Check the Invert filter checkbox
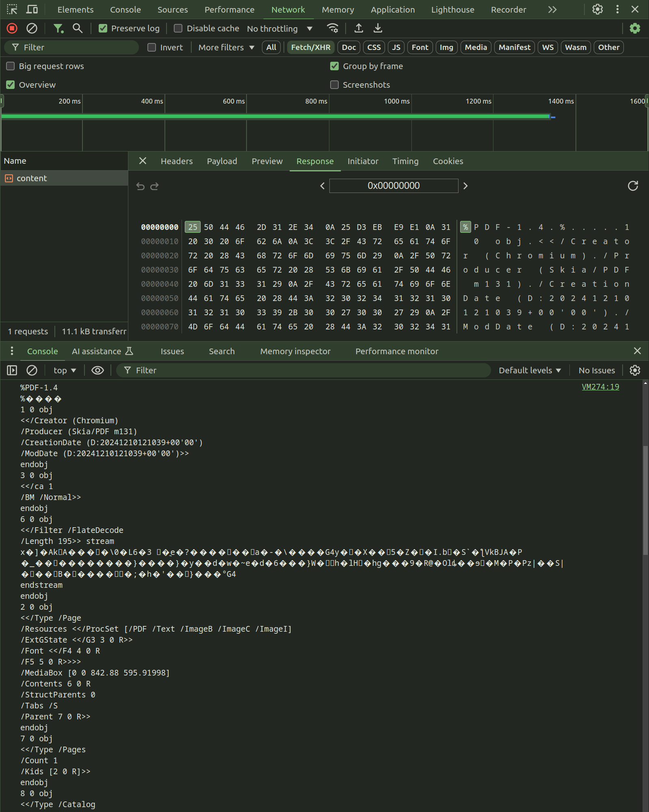This screenshot has height=812, width=649. click(x=151, y=48)
